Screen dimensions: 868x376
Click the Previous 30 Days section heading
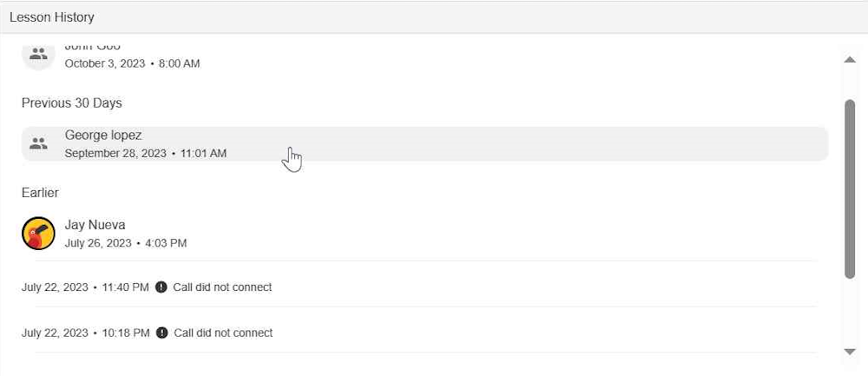[x=72, y=103]
